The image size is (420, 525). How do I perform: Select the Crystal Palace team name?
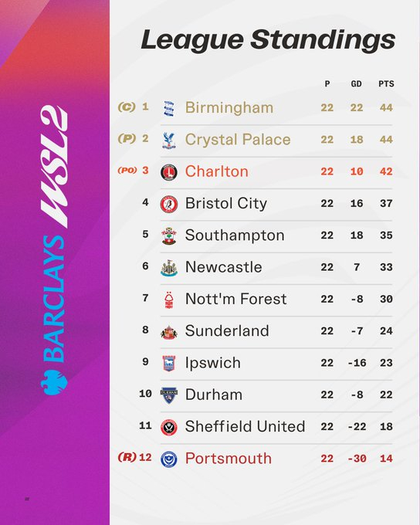pos(238,140)
